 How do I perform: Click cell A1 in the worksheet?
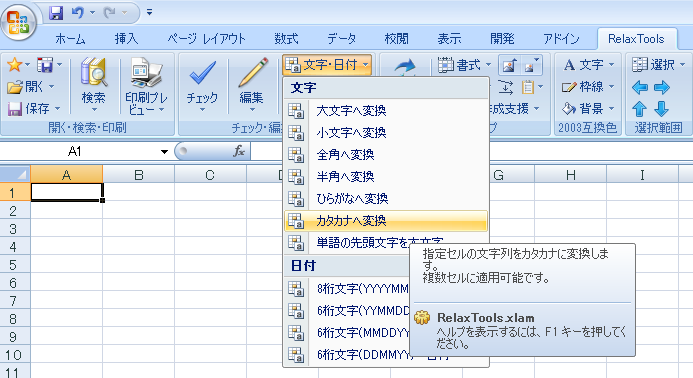67,192
